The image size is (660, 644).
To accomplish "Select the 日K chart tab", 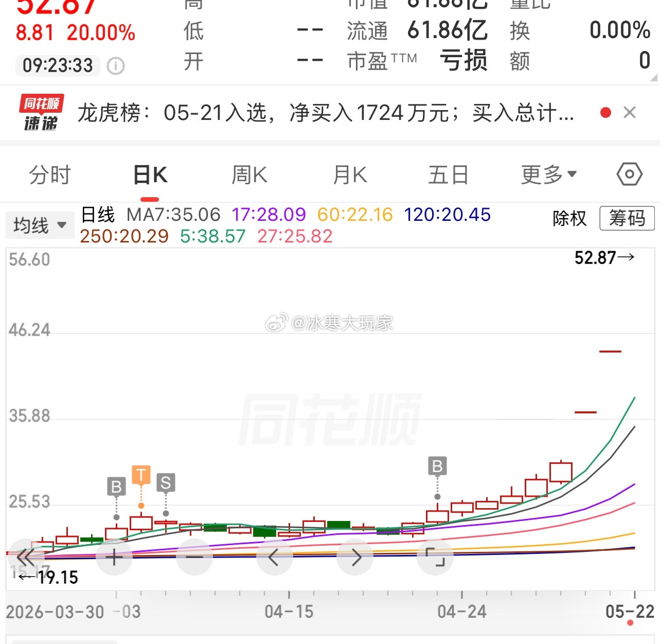I will pos(150,175).
